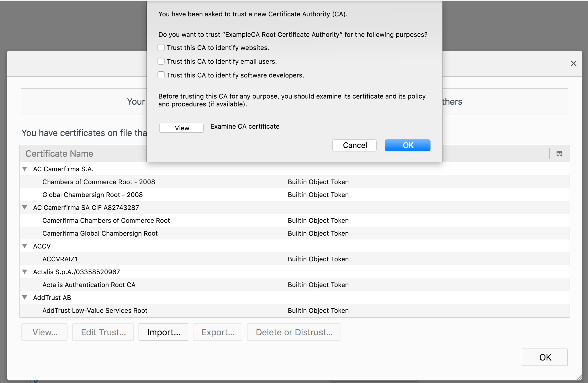Image resolution: width=588 pixels, height=383 pixels.
Task: Cancel the trust authority dialog
Action: point(354,145)
